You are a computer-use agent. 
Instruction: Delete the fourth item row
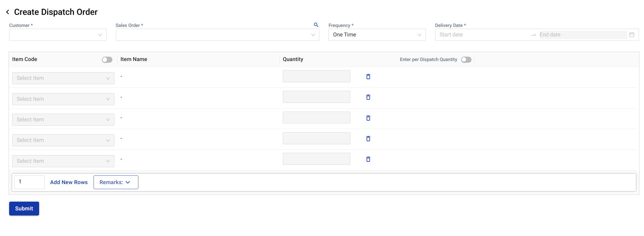[x=368, y=139]
